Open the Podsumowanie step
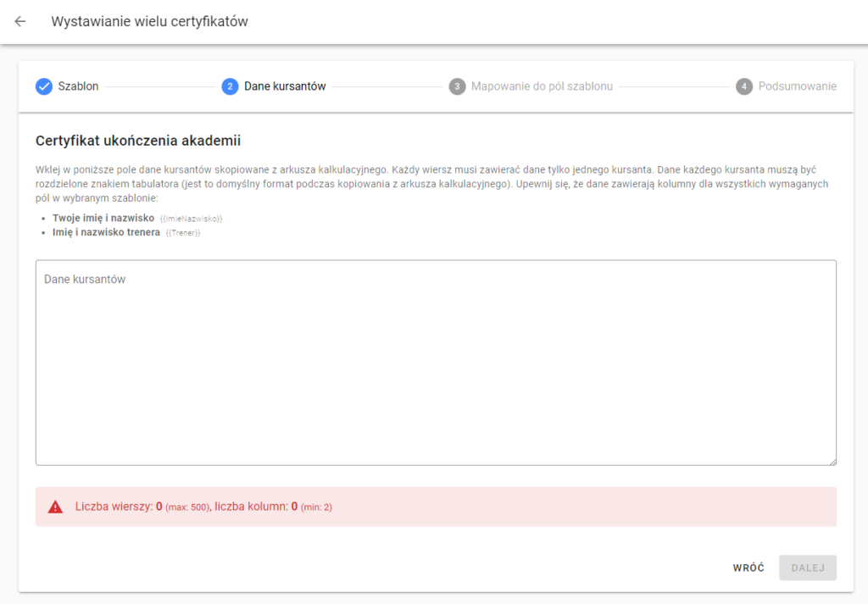The height and width of the screenshot is (604, 868). pyautogui.click(x=797, y=86)
